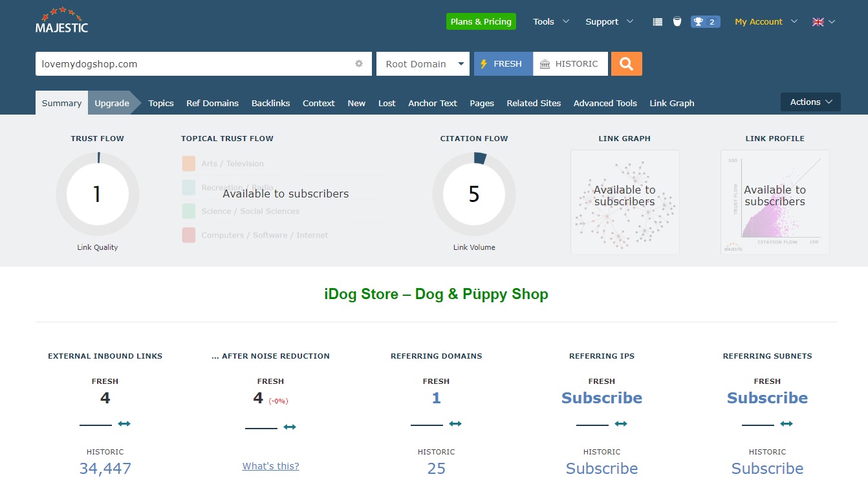Click the Computers / Software / Internet swatch
The width and height of the screenshot is (868, 492).
[189, 235]
